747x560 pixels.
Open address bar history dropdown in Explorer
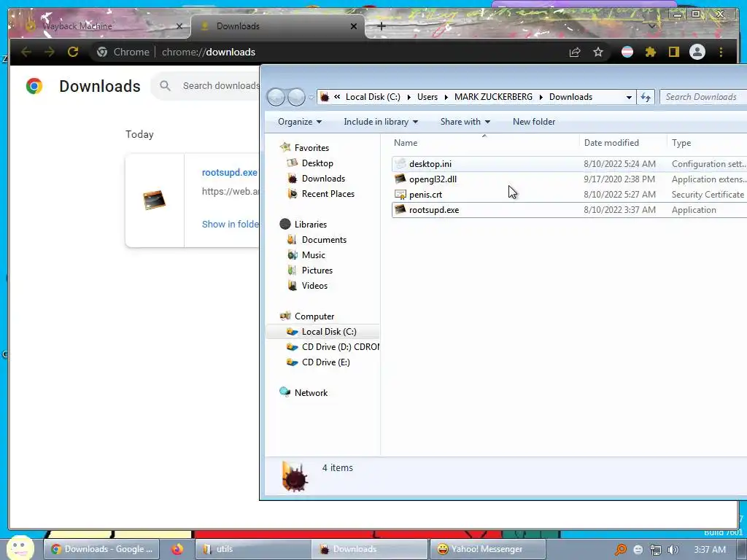[629, 97]
